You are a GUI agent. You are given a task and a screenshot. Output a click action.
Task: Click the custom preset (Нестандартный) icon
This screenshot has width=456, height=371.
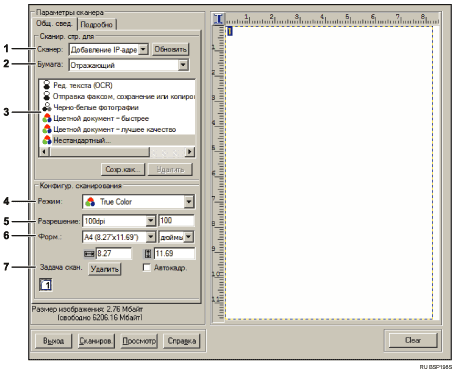coord(47,140)
